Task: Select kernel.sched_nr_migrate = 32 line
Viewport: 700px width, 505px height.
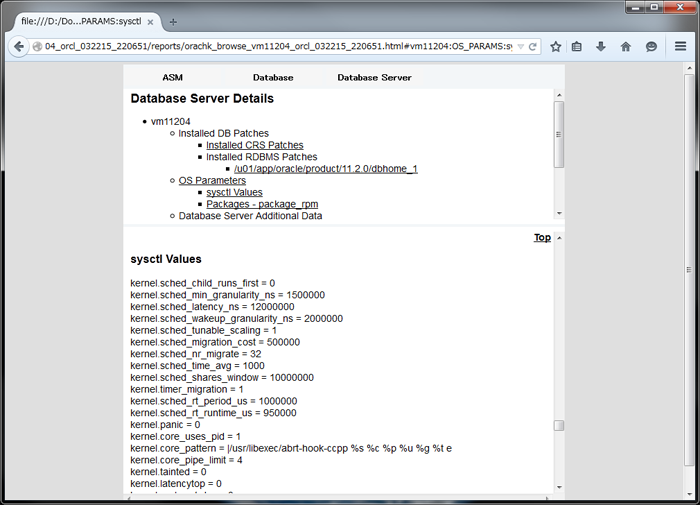Action: pos(196,354)
